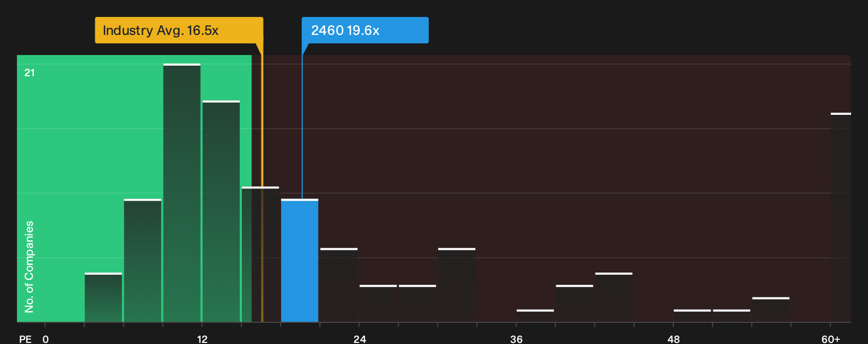Click the '60+' x-axis tick label
Image resolution: width=868 pixels, height=344 pixels.
tap(831, 339)
